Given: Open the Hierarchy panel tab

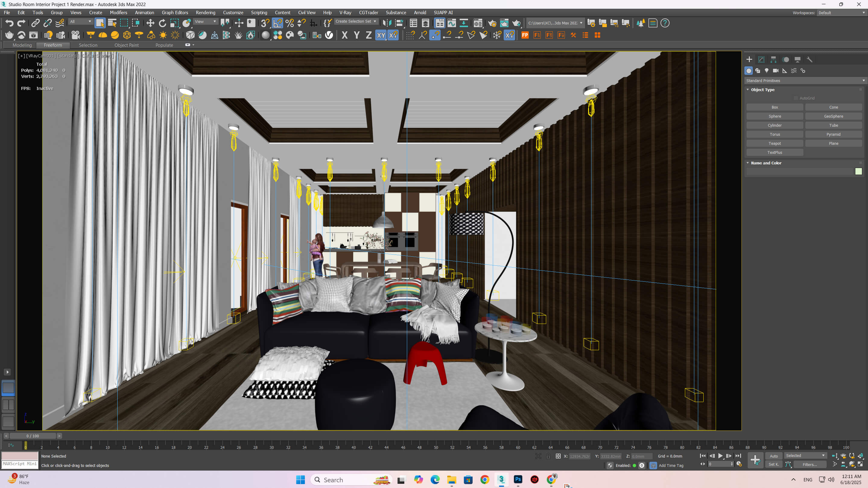Looking at the screenshot, I should (773, 60).
